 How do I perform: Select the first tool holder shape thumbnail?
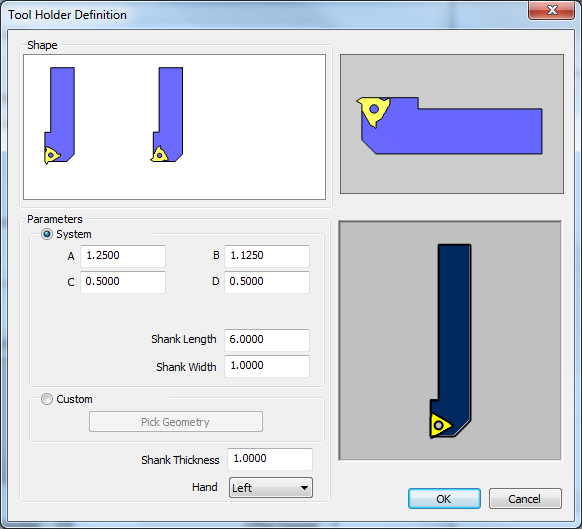(59, 115)
